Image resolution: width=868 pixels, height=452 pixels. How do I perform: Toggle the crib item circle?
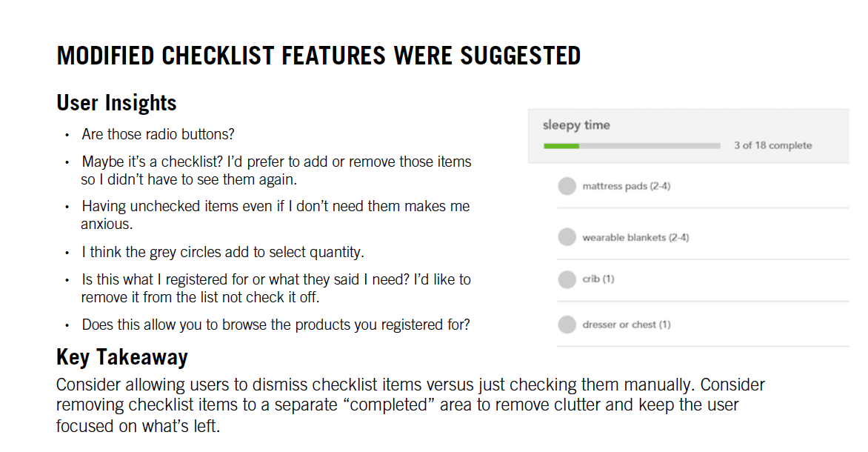[x=567, y=279]
